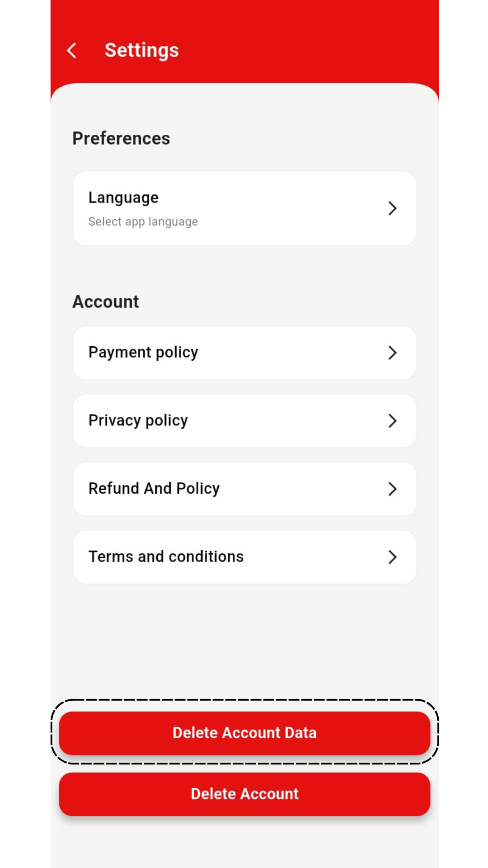Tap the Settings page title
The height and width of the screenshot is (868, 488).
[x=142, y=50]
